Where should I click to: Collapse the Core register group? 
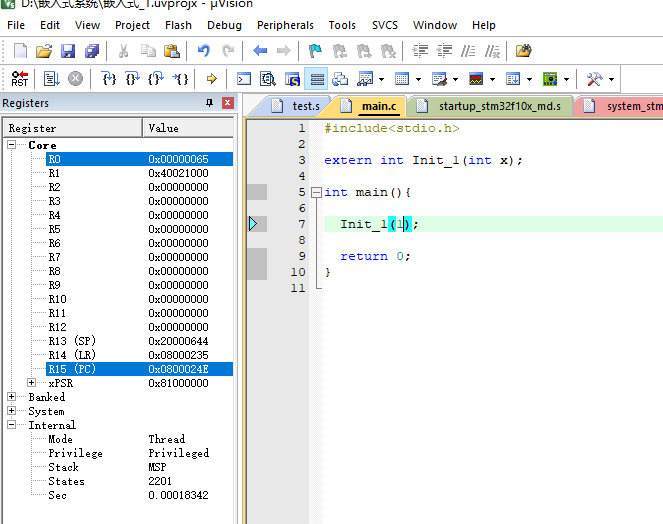tap(12, 145)
